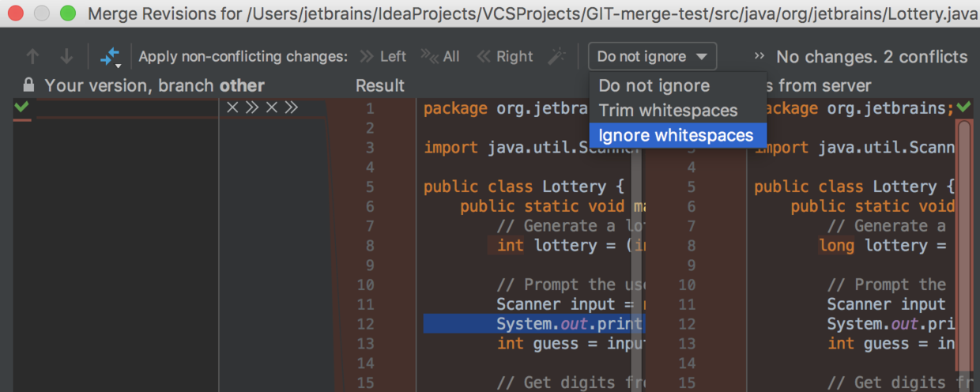980x392 pixels.
Task: Jump to next difference with down arrow
Action: [67, 56]
